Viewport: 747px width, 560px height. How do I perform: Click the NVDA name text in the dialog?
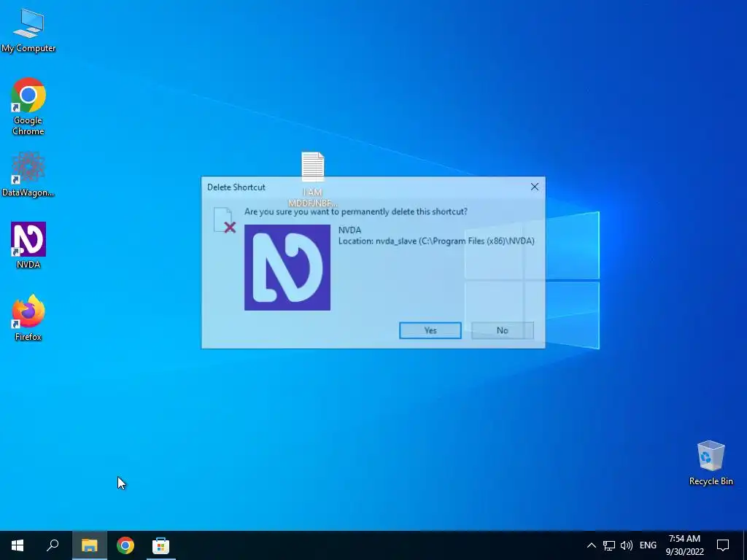pyautogui.click(x=349, y=230)
